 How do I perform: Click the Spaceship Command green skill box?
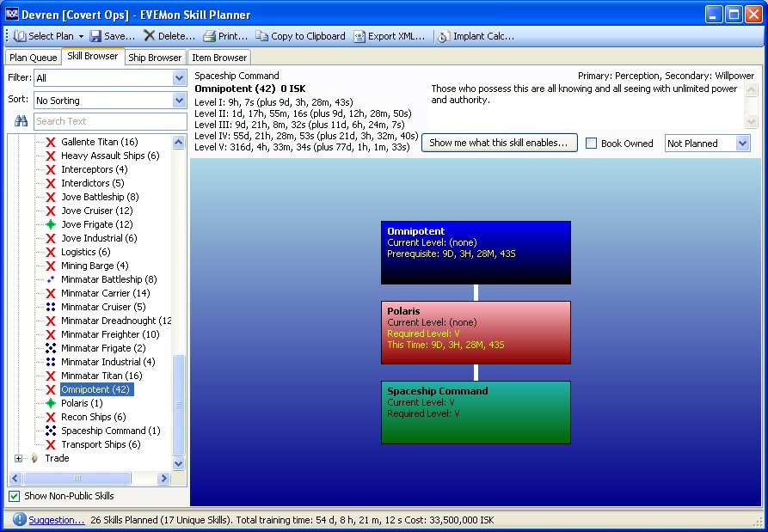pos(476,413)
